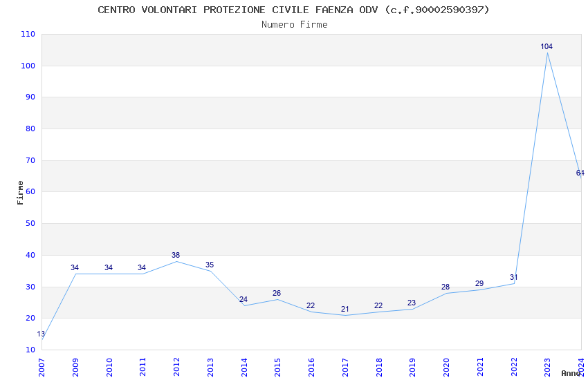588x380 pixels.
Task: Click the data label 23 for 2019
Action: coord(412,303)
